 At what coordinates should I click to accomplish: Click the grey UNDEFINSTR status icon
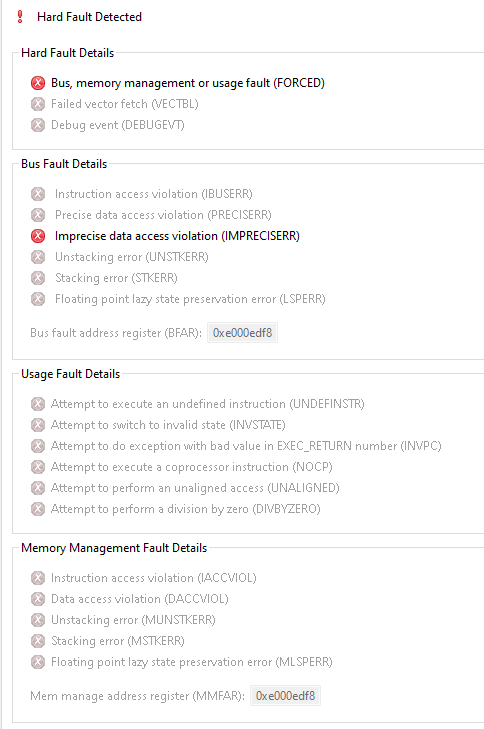coord(38,404)
